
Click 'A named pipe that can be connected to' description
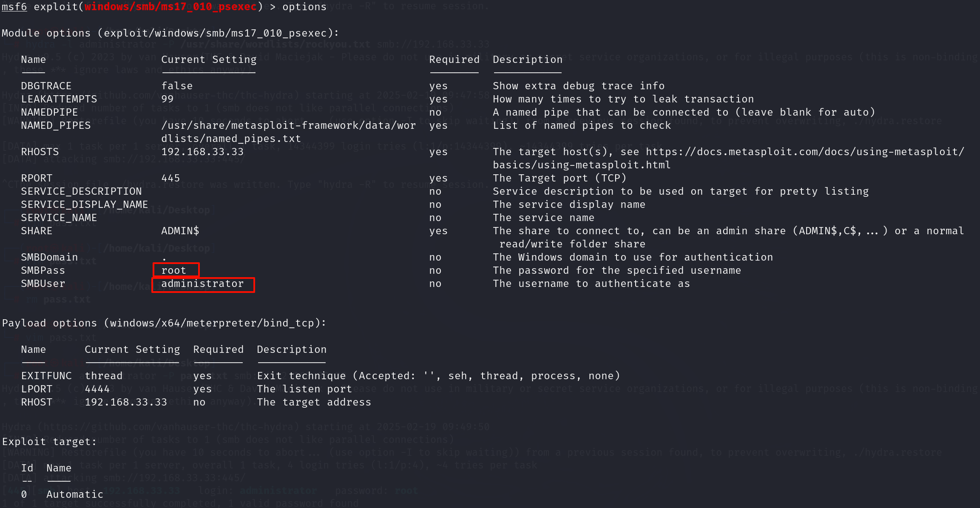tap(684, 112)
